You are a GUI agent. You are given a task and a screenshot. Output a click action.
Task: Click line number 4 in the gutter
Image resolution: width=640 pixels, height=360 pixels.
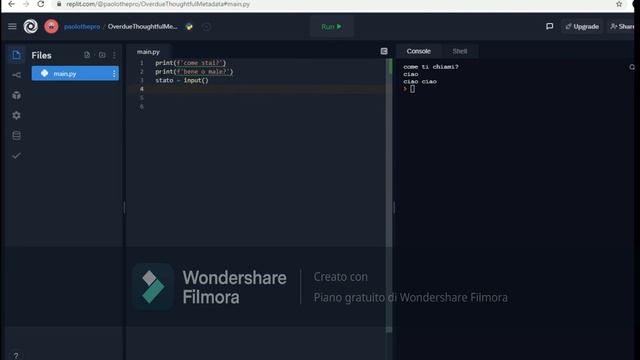142,89
